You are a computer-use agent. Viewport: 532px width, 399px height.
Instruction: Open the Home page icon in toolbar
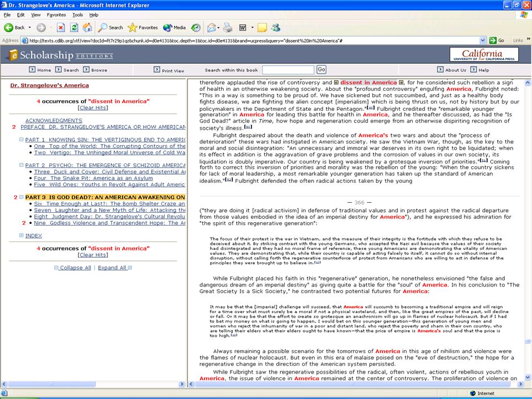(87, 28)
